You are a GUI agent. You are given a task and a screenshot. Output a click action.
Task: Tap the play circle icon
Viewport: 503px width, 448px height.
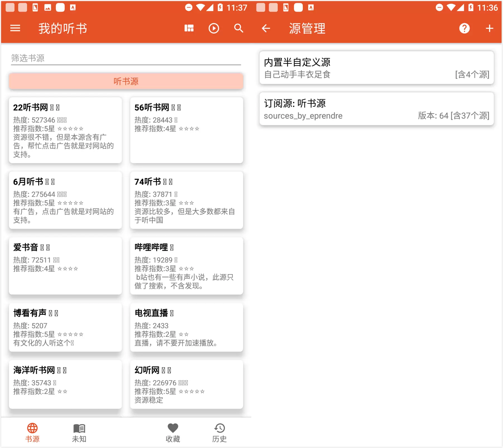214,28
